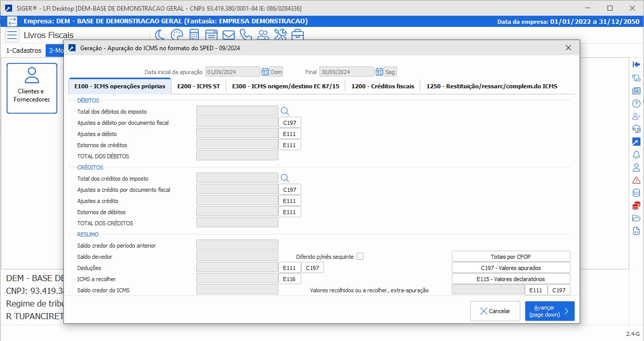The image size is (644, 341).
Task: Enable Diferido p/mês seguinte checkbox
Action: tap(360, 256)
